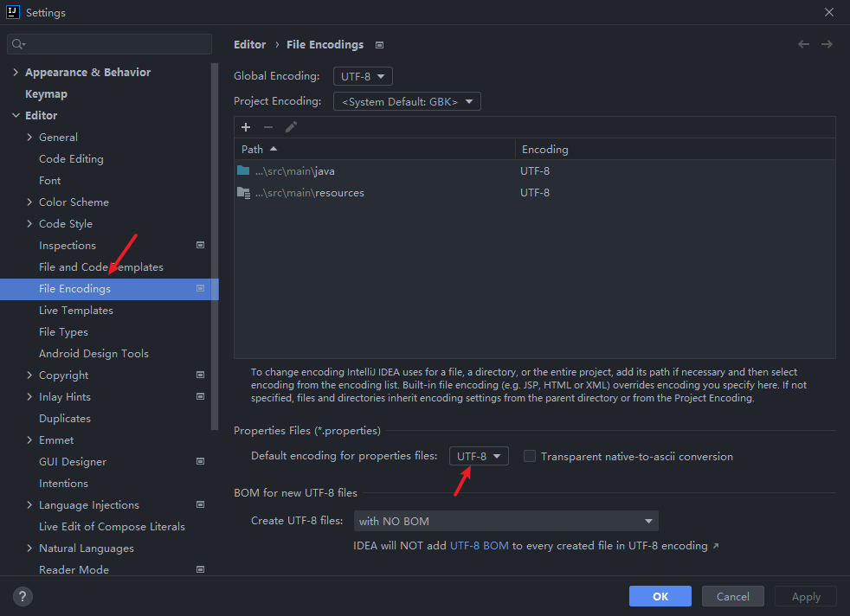Open File Types settings
This screenshot has width=850, height=616.
coord(63,332)
